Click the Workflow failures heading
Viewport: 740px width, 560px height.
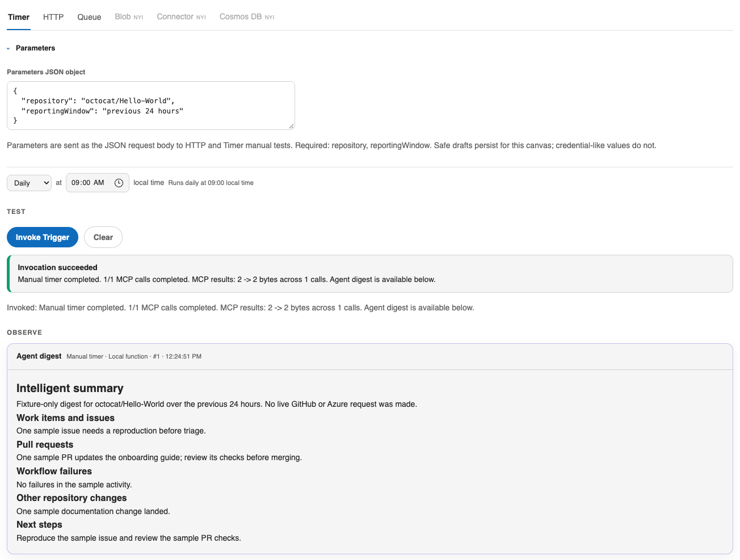[54, 471]
